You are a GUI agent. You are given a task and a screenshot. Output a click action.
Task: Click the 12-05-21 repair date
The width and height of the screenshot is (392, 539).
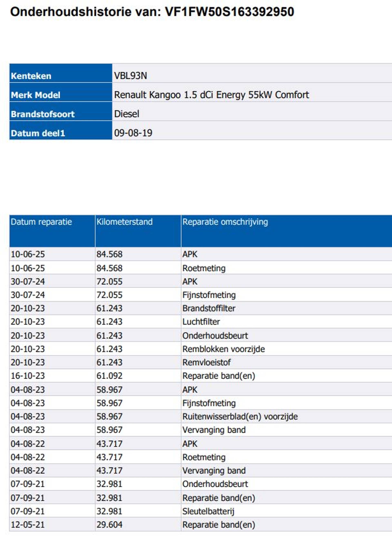[28, 525]
